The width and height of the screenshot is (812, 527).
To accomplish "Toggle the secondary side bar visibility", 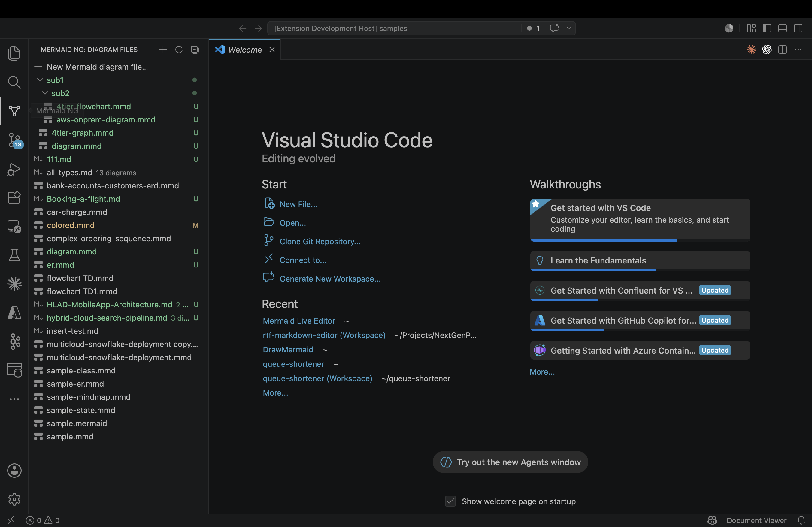I will point(798,28).
